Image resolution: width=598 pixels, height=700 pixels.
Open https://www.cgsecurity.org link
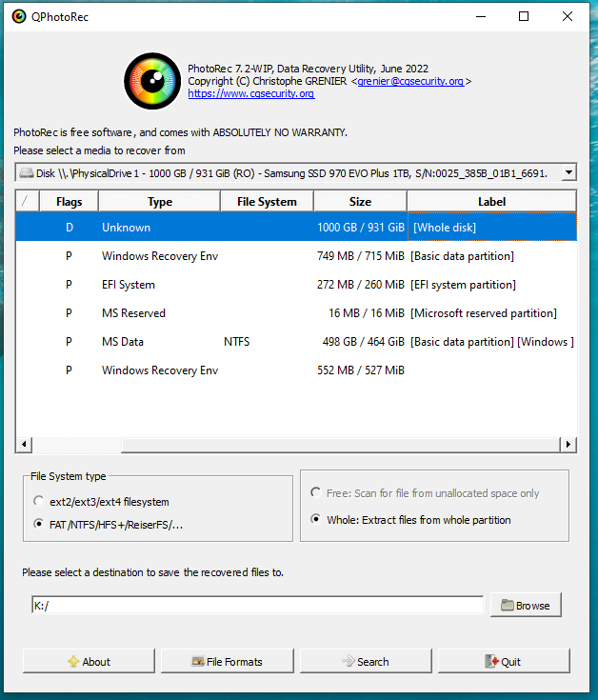pos(251,93)
